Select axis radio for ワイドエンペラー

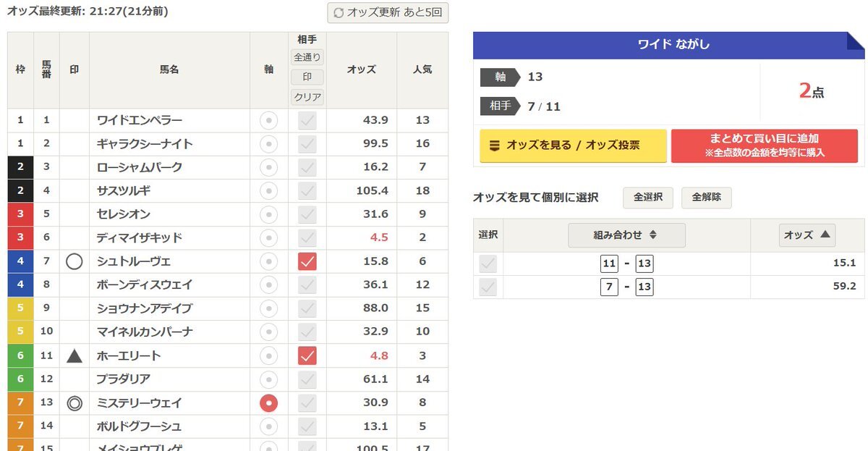point(268,120)
